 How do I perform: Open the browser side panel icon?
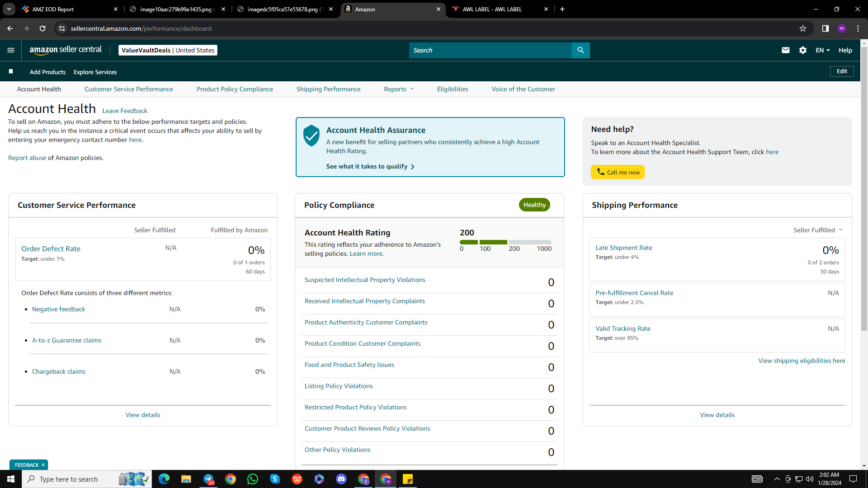tap(826, 28)
